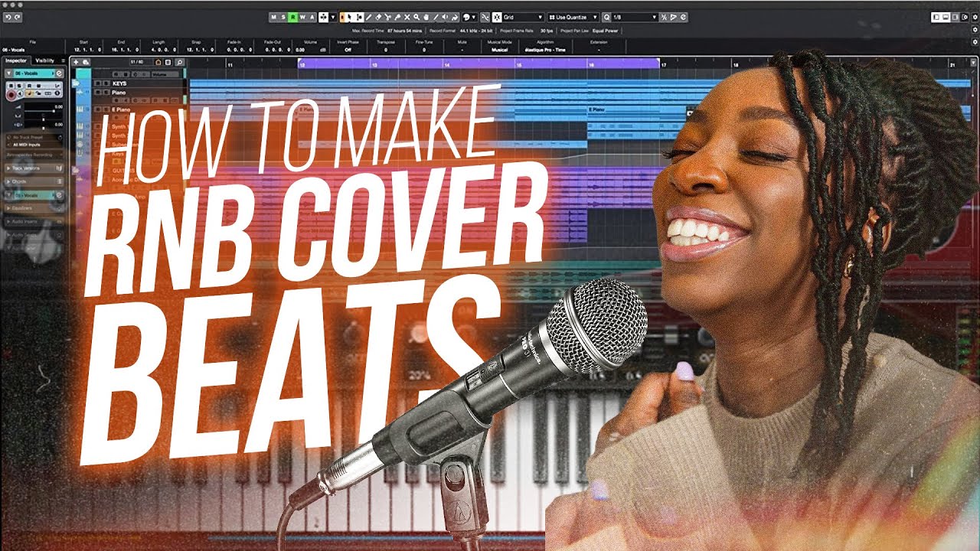
Task: Toggle right zone visibility button
Action: (x=955, y=17)
